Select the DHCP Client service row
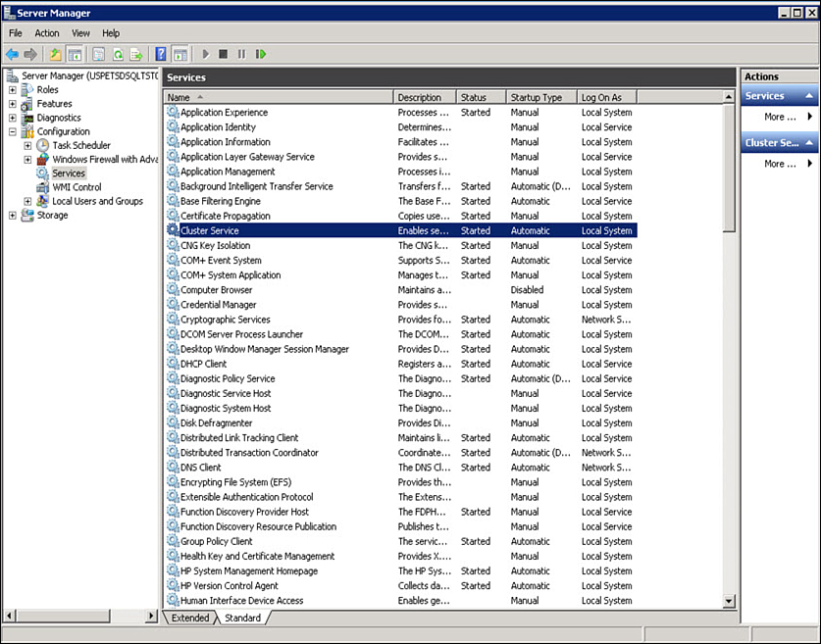 [x=203, y=364]
